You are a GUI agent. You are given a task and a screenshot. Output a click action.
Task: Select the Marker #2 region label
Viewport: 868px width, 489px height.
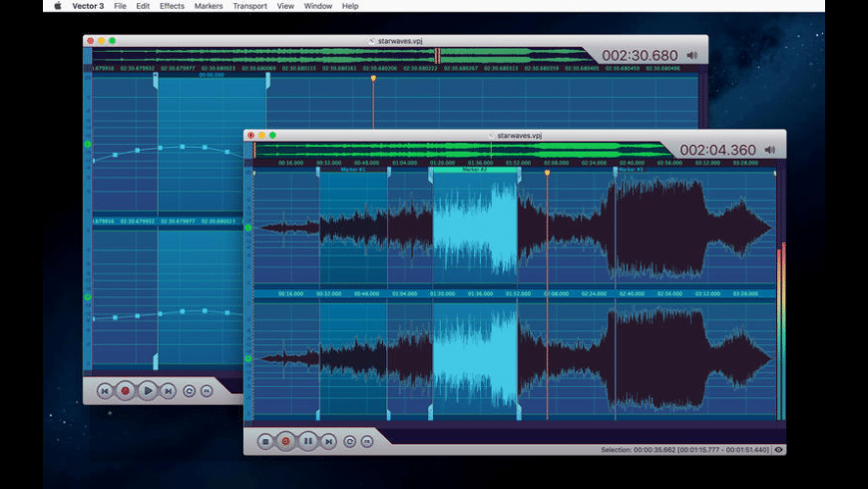coord(475,170)
